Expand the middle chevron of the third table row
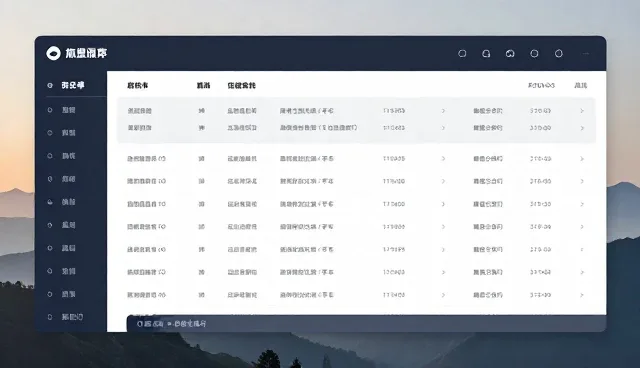640x368 pixels. [443, 159]
